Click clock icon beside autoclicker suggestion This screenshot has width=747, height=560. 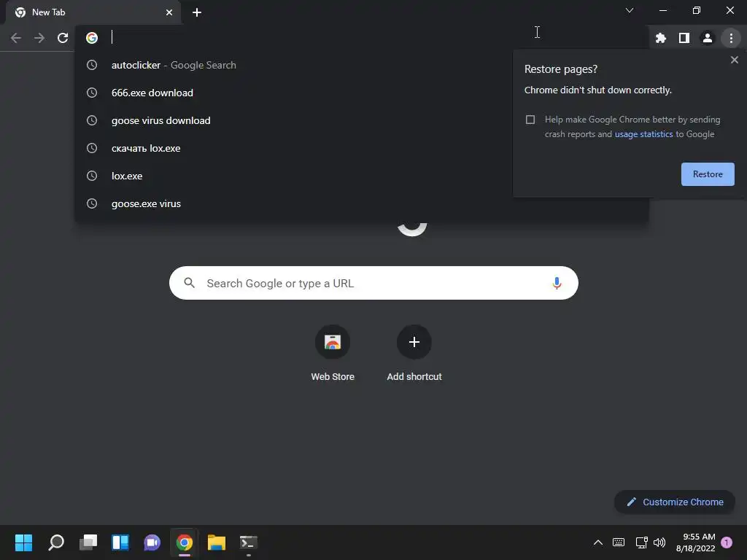point(92,65)
